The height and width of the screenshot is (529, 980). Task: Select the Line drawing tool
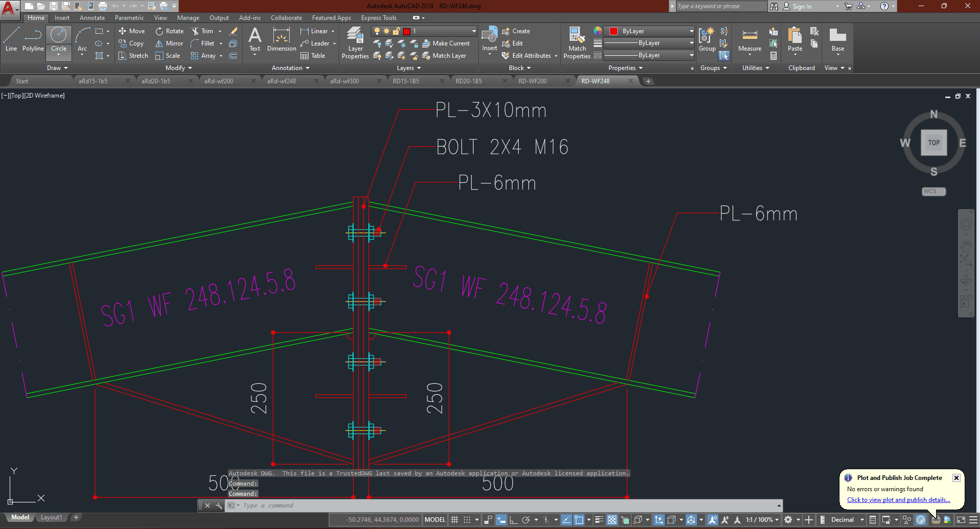11,40
